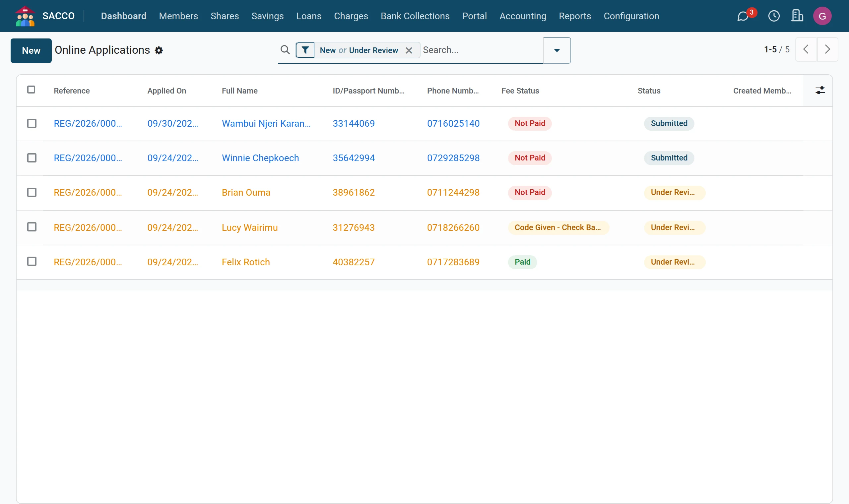Go to the Dashboard menu
Screen dimensions: 849x504
tap(124, 16)
